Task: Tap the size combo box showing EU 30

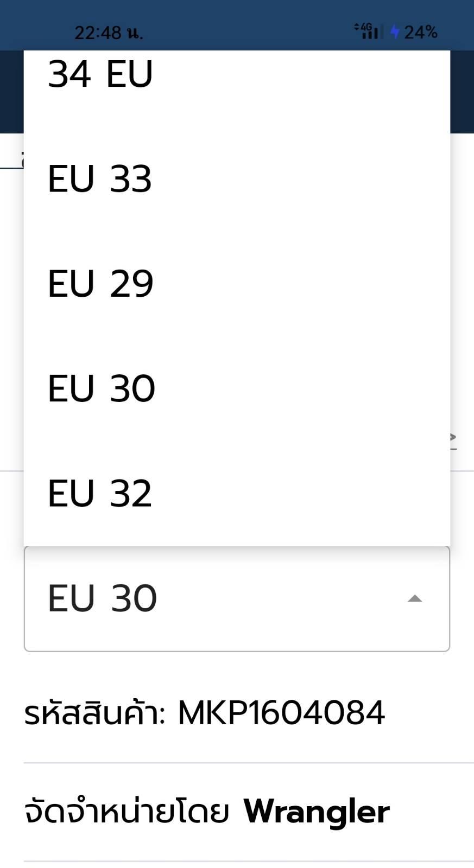Action: [x=237, y=599]
